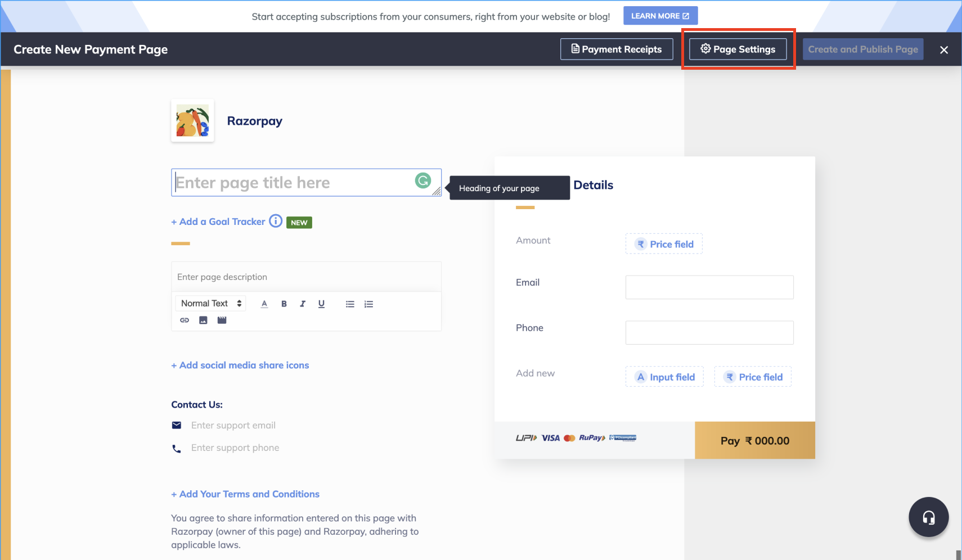Open Page Settings

coord(738,49)
